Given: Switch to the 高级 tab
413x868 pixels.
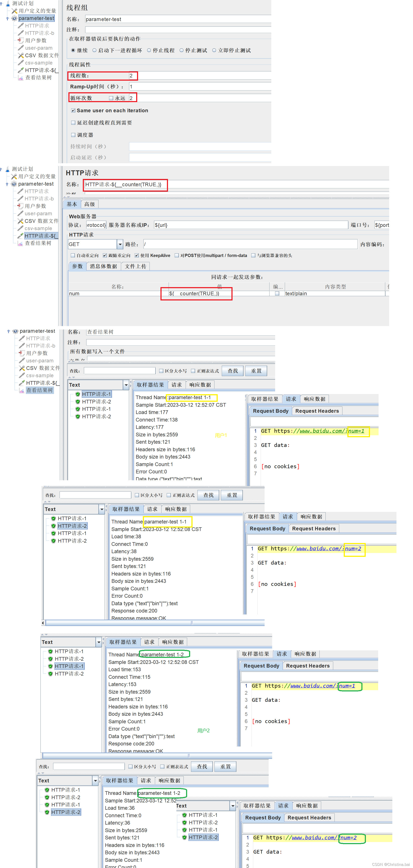Looking at the screenshot, I should (89, 204).
